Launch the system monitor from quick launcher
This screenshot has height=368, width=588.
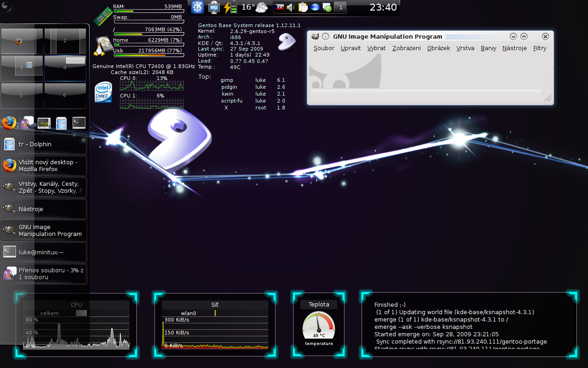coord(44,123)
